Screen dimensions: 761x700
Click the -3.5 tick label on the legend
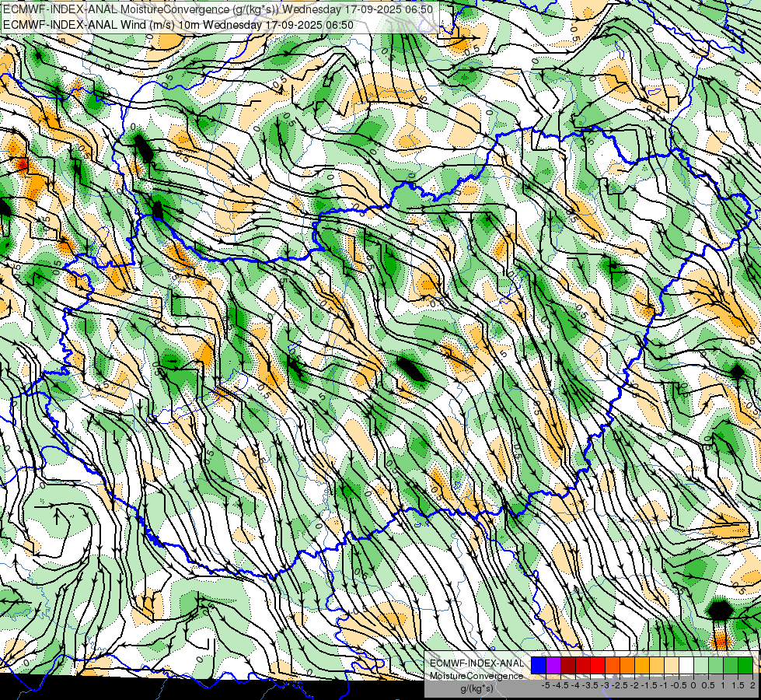click(590, 685)
